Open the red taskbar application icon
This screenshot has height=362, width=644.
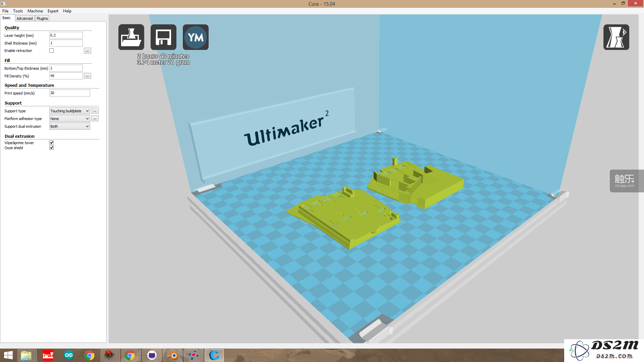[x=48, y=355]
